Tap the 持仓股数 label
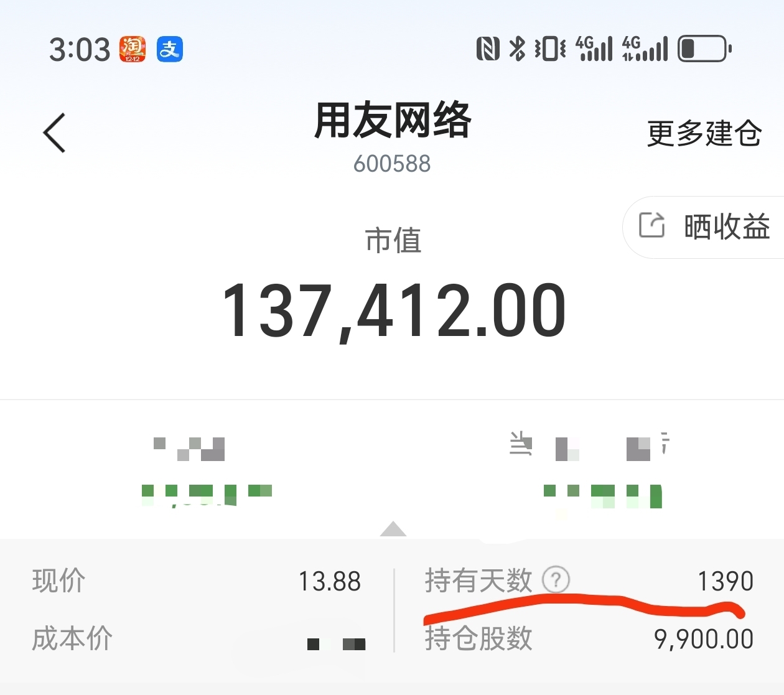Screen dimensions: 784x695 click(478, 638)
